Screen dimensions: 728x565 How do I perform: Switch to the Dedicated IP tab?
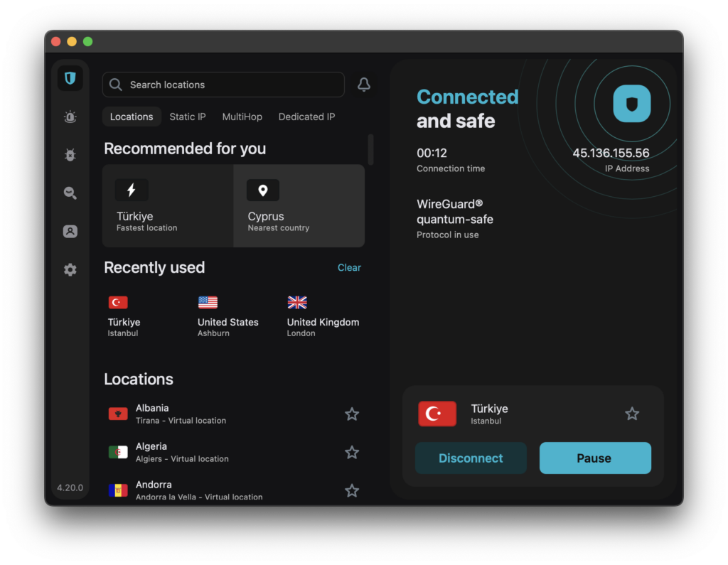pyautogui.click(x=306, y=117)
